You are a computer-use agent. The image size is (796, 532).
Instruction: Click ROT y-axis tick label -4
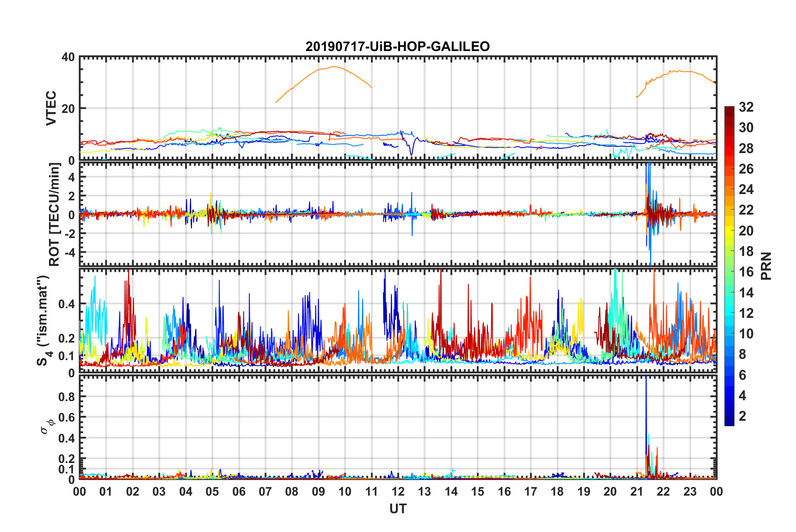click(70, 252)
